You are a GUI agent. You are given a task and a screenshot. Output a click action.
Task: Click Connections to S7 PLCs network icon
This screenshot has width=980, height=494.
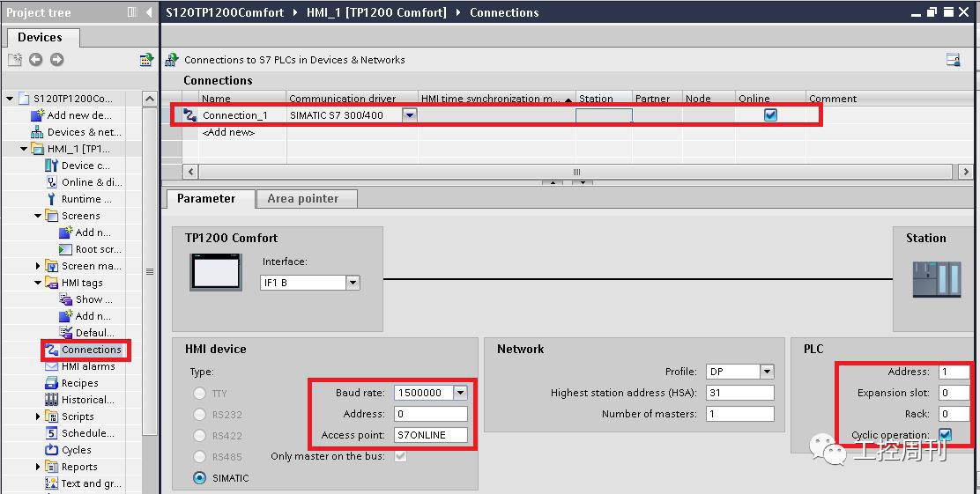pyautogui.click(x=172, y=60)
